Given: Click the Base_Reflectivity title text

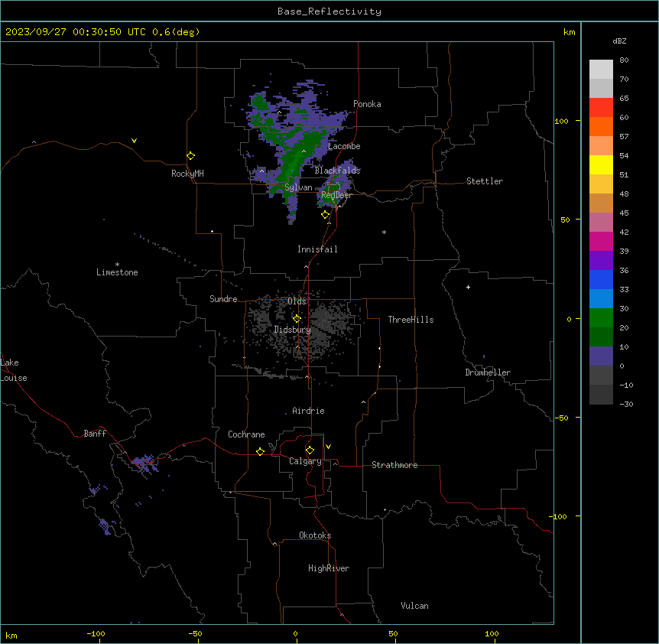Looking at the screenshot, I should coord(329,11).
